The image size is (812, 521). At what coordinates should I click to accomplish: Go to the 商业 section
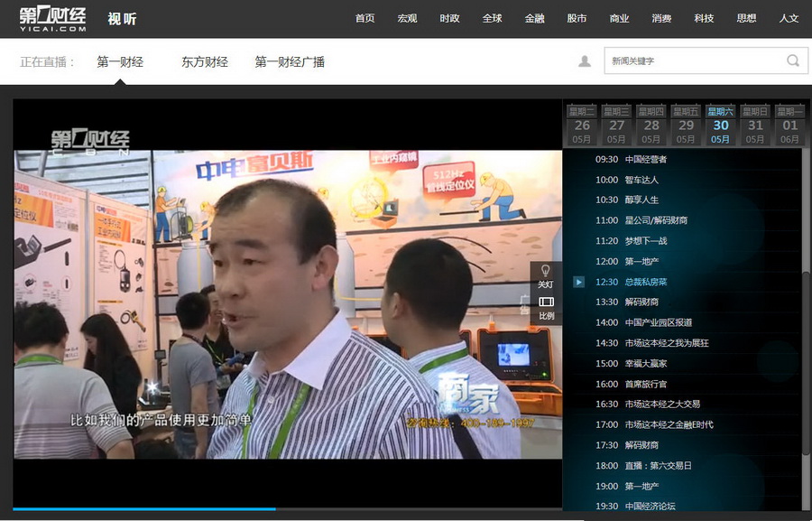[x=619, y=19]
